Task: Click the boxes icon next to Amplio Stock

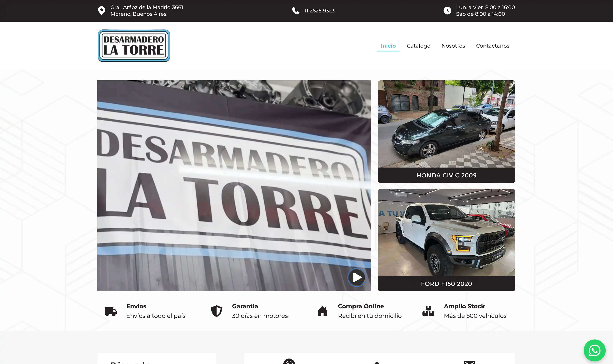Action: tap(428, 311)
